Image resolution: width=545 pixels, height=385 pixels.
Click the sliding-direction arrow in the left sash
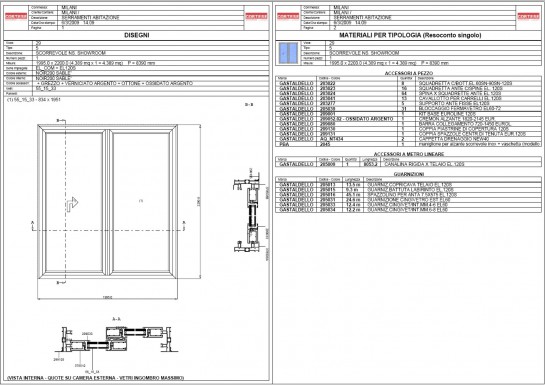click(x=72, y=204)
